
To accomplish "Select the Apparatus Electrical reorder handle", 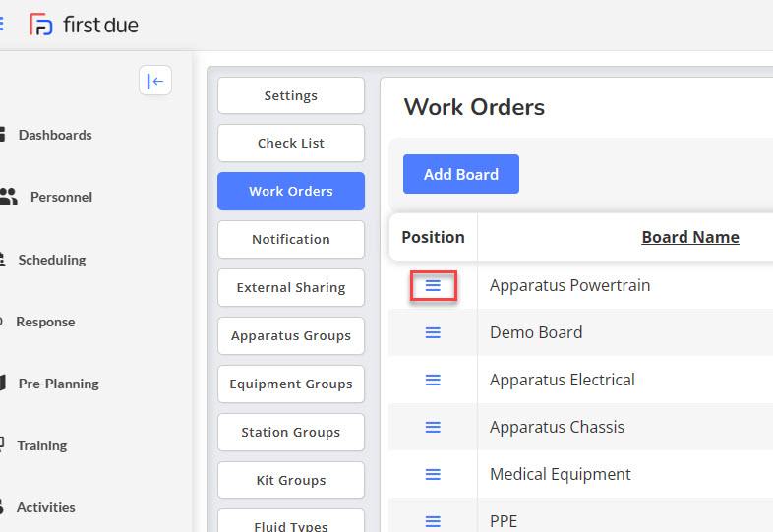I will 433,381.
